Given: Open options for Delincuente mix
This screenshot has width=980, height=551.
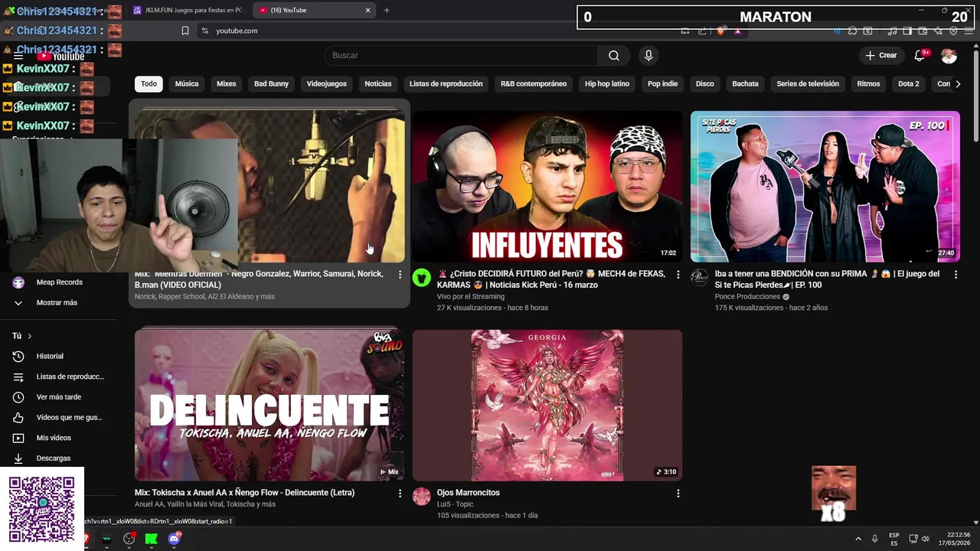Looking at the screenshot, I should 400,494.
